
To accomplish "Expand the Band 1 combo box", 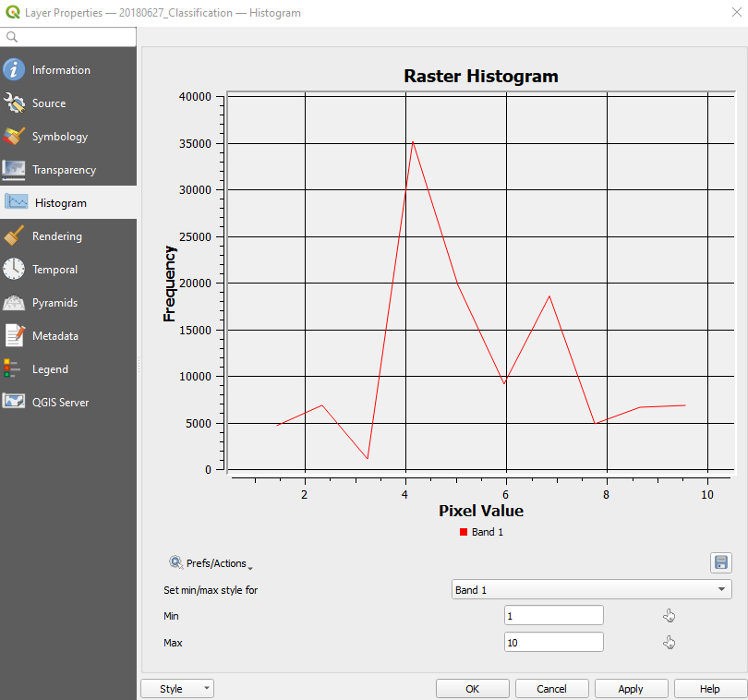I will (592, 590).
